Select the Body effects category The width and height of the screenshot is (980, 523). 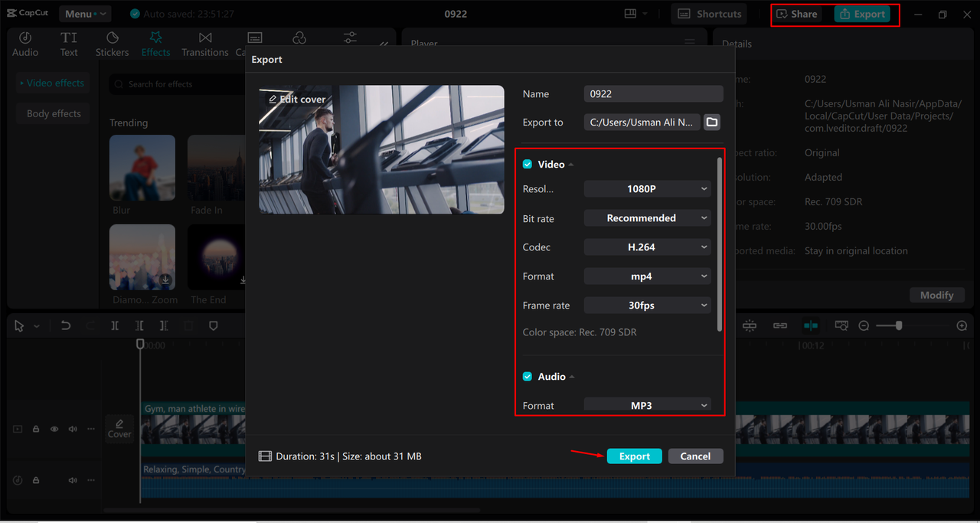click(x=54, y=113)
